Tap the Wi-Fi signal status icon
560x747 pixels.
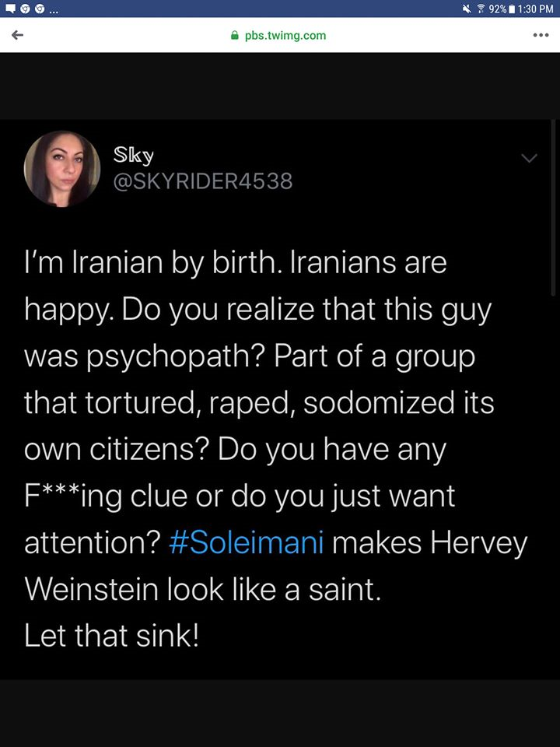[x=480, y=8]
